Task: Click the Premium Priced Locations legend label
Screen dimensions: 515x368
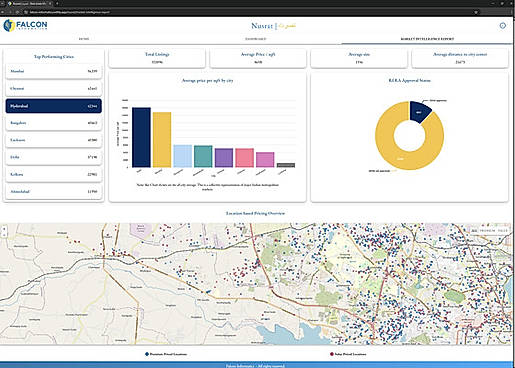Action: [x=168, y=354]
